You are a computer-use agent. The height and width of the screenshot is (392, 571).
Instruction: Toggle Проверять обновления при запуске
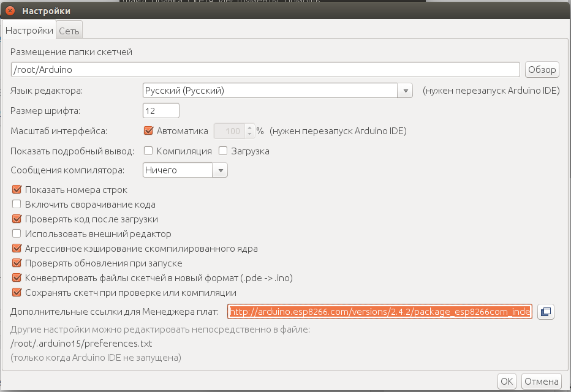click(17, 263)
